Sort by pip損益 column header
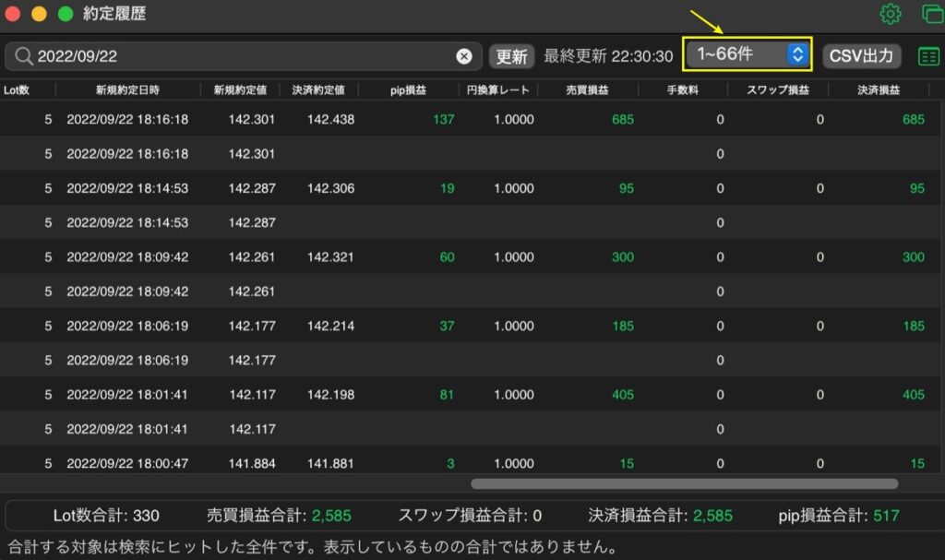This screenshot has height=560, width=945. (408, 89)
